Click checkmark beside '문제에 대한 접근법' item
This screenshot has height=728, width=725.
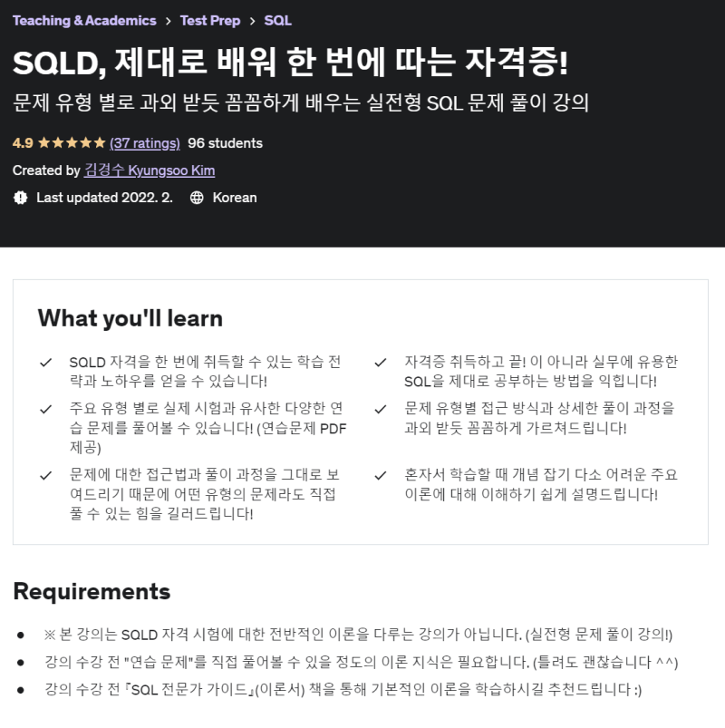click(x=45, y=475)
